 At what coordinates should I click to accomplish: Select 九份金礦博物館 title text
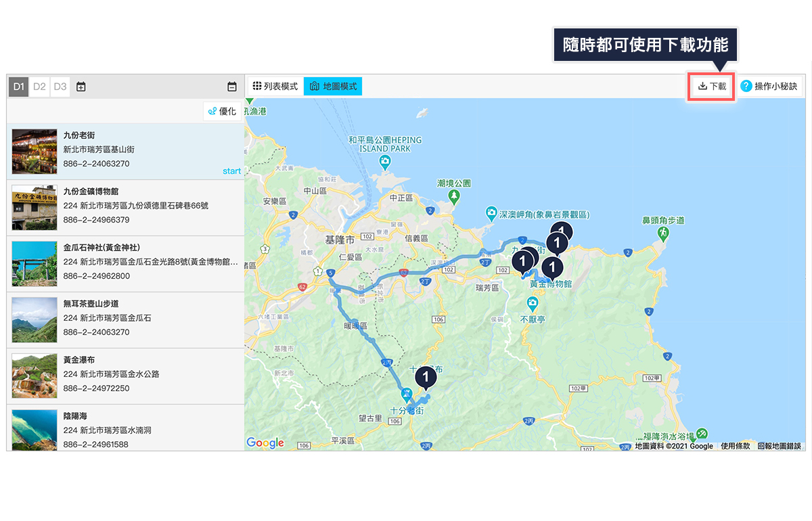[x=91, y=191]
